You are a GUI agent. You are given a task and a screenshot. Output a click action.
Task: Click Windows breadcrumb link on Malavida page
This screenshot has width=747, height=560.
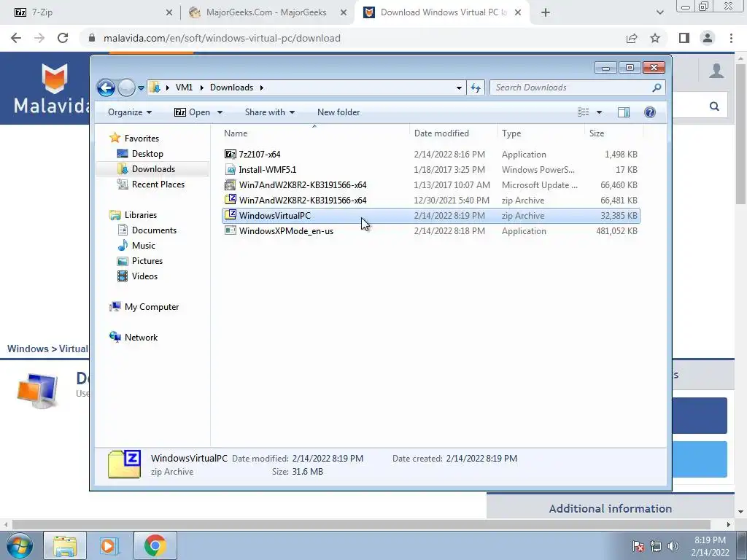coord(28,349)
